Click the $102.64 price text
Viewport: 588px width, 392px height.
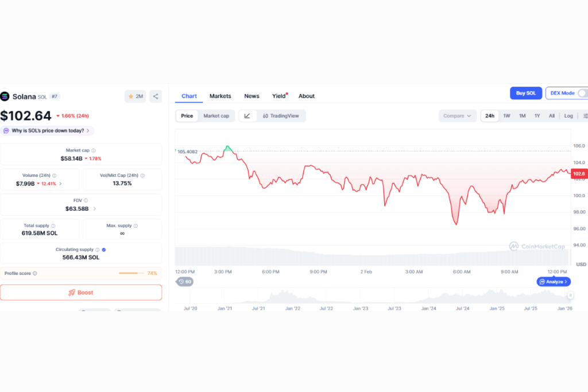[x=25, y=115]
